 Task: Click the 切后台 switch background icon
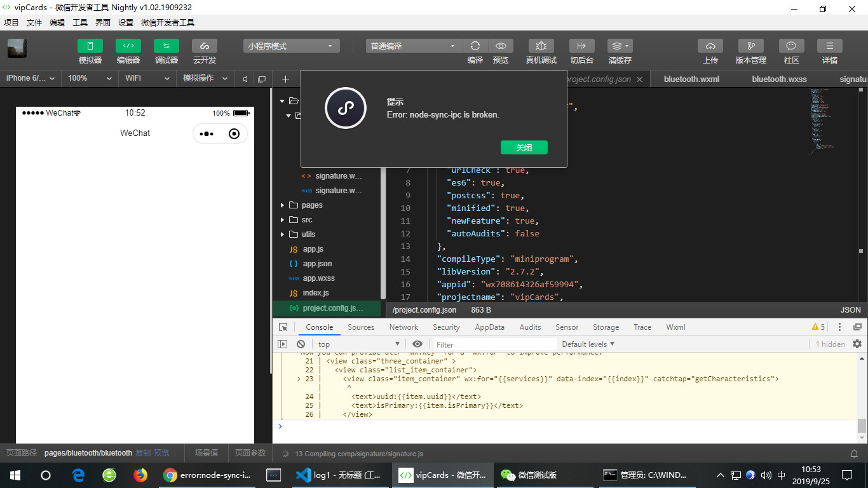(581, 46)
